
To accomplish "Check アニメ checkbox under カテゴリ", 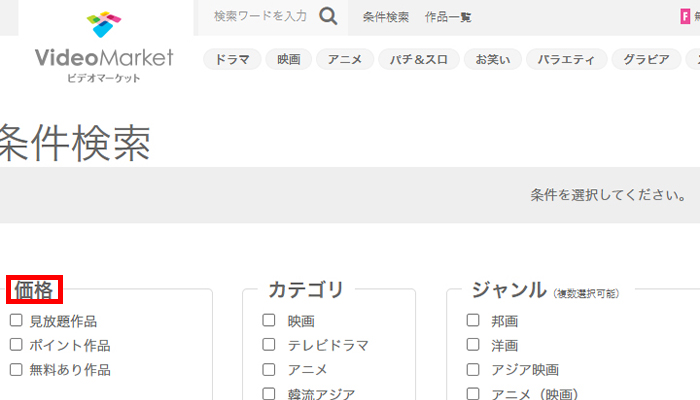I will 269,369.
